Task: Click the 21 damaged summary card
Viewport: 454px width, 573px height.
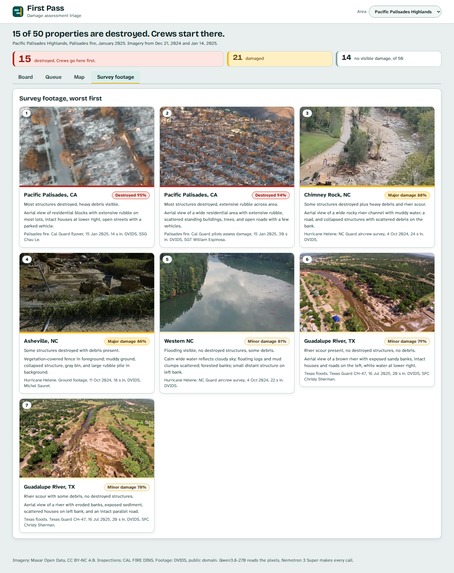Action: tap(280, 59)
